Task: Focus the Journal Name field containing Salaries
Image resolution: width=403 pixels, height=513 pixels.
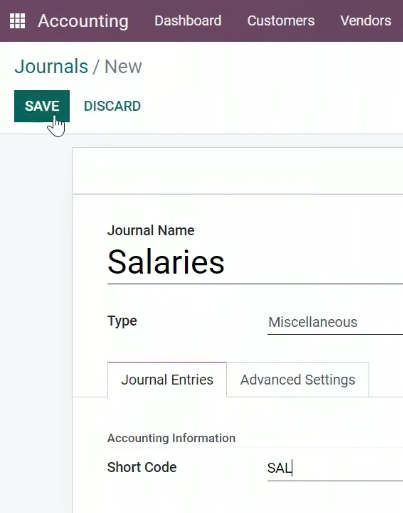Action: pyautogui.click(x=255, y=262)
